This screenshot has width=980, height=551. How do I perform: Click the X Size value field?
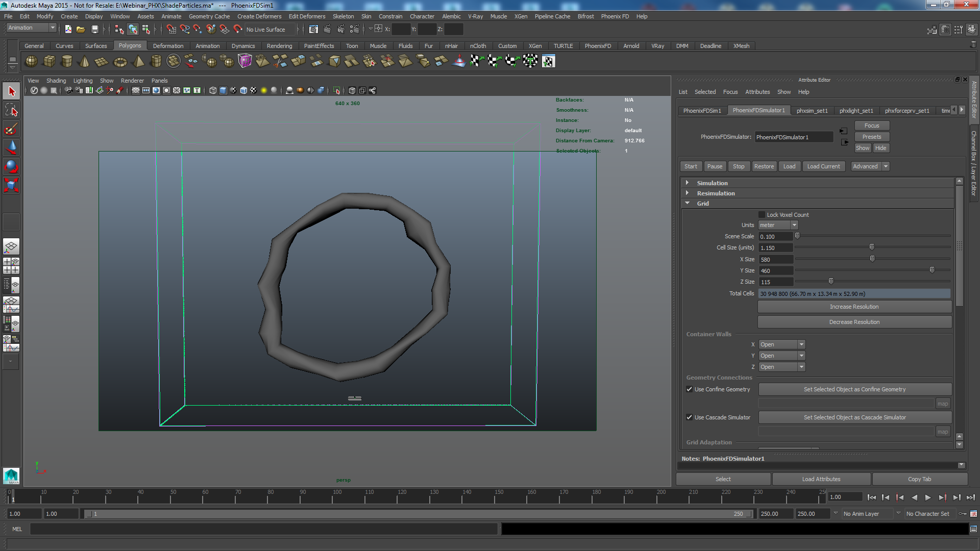(x=775, y=260)
